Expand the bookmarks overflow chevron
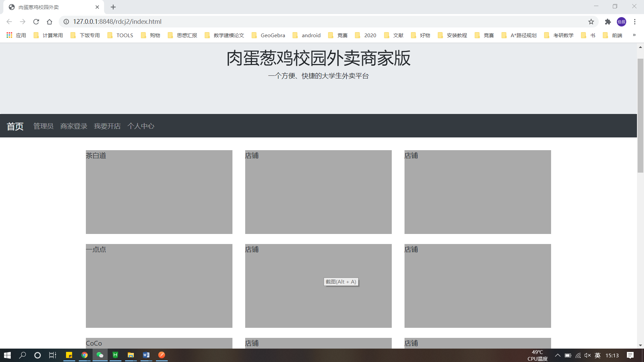The image size is (644, 362). pyautogui.click(x=634, y=35)
